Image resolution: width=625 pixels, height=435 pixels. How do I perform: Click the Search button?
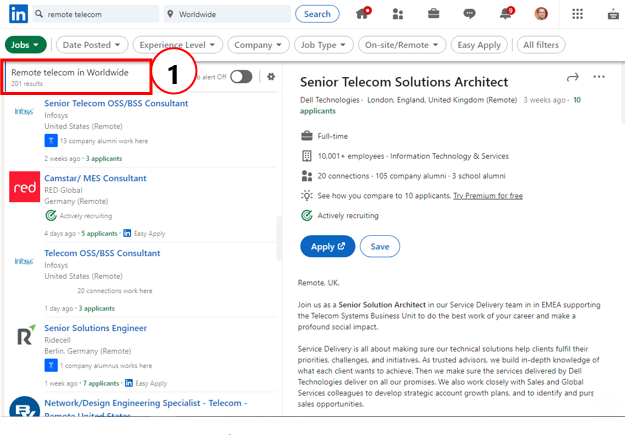coord(317,14)
